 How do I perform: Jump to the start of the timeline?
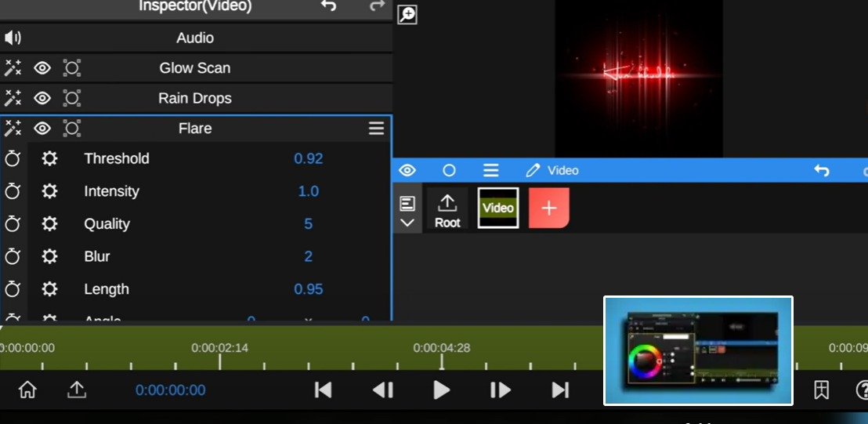[x=322, y=390]
